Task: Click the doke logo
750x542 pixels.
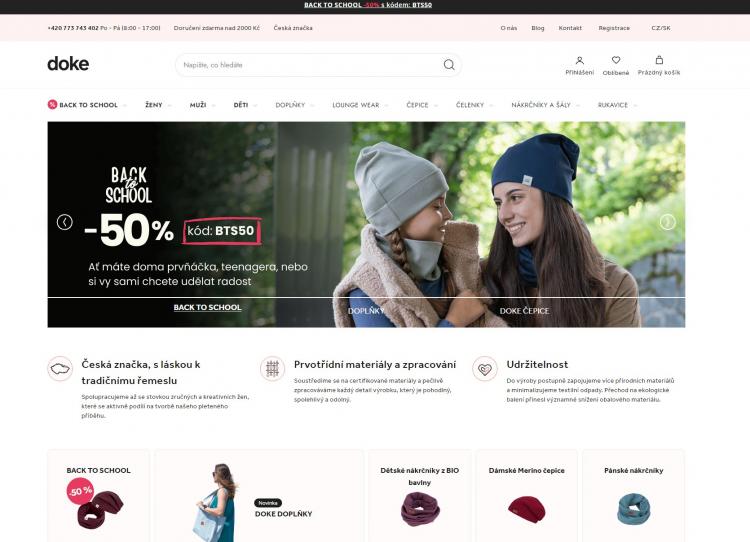Action: pyautogui.click(x=68, y=64)
